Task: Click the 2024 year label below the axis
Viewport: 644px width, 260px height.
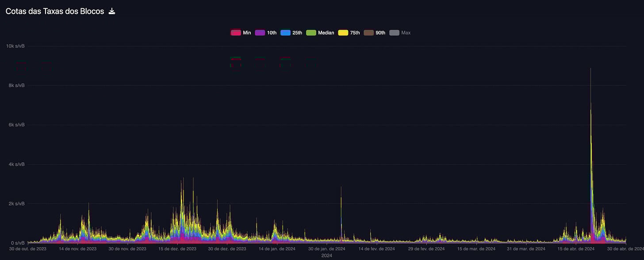Action: click(x=327, y=256)
